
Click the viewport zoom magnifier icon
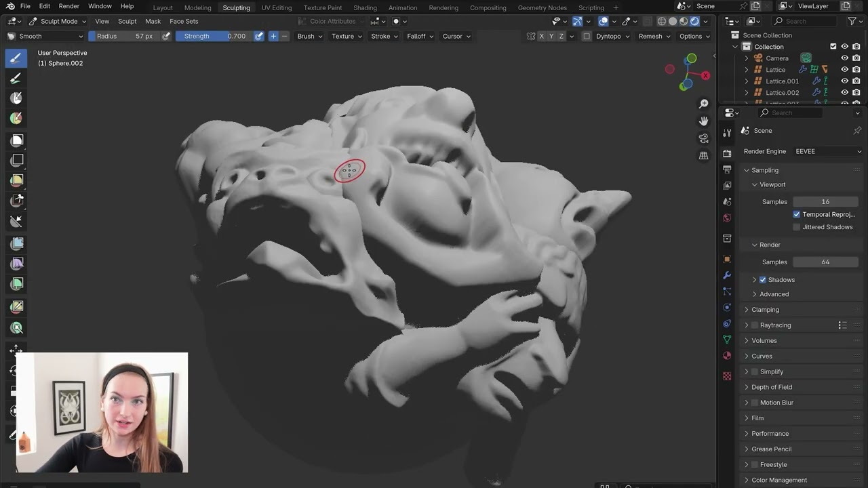(x=704, y=104)
